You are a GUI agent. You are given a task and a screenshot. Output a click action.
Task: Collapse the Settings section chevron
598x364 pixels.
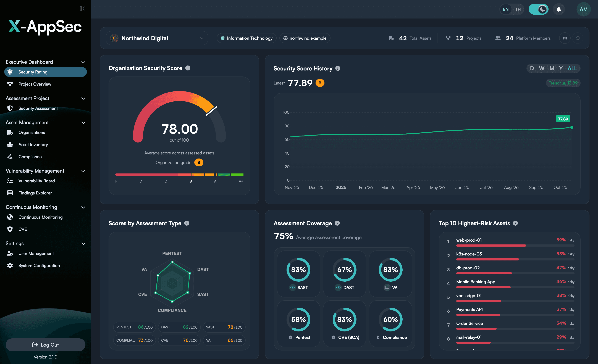pyautogui.click(x=83, y=244)
